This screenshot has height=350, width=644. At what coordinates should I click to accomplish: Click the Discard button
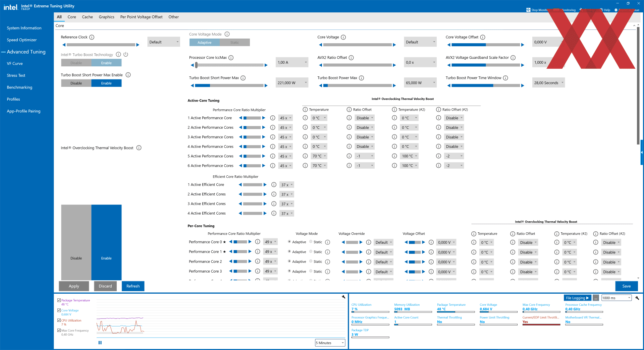pyautogui.click(x=105, y=286)
